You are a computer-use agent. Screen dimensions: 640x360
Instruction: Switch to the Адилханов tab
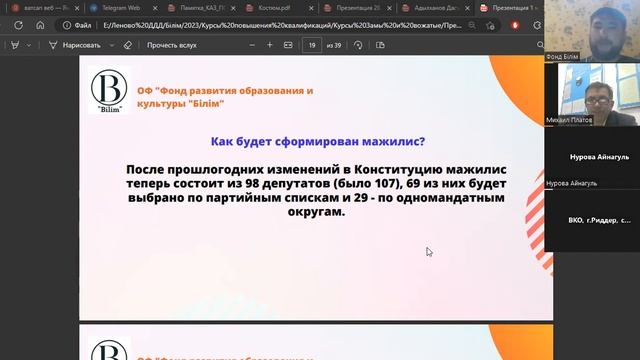click(x=436, y=8)
